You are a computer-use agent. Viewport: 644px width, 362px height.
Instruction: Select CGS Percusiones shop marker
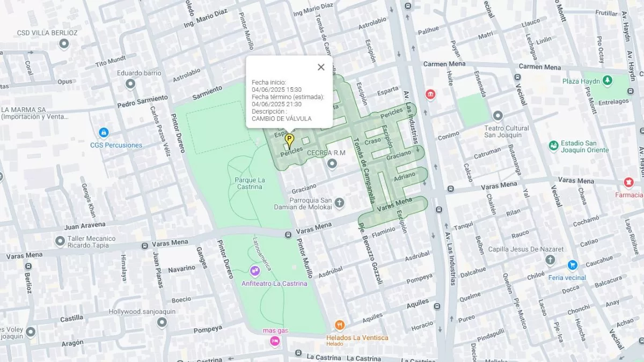104,132
